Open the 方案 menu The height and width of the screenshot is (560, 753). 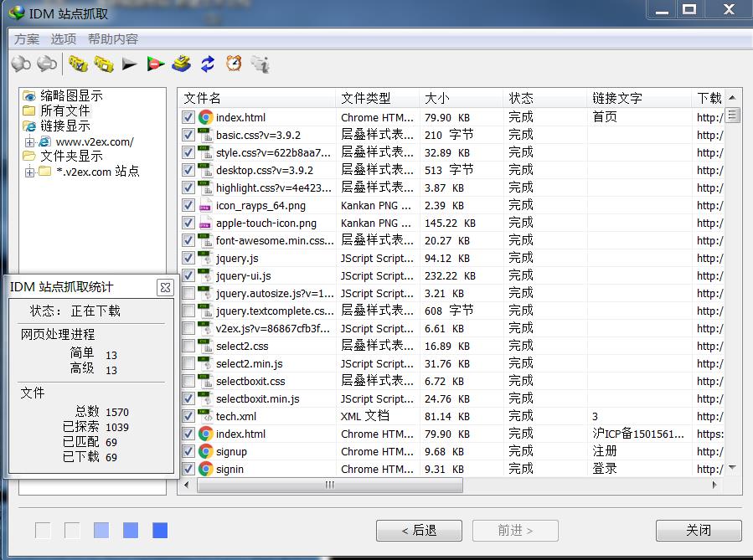pyautogui.click(x=27, y=39)
